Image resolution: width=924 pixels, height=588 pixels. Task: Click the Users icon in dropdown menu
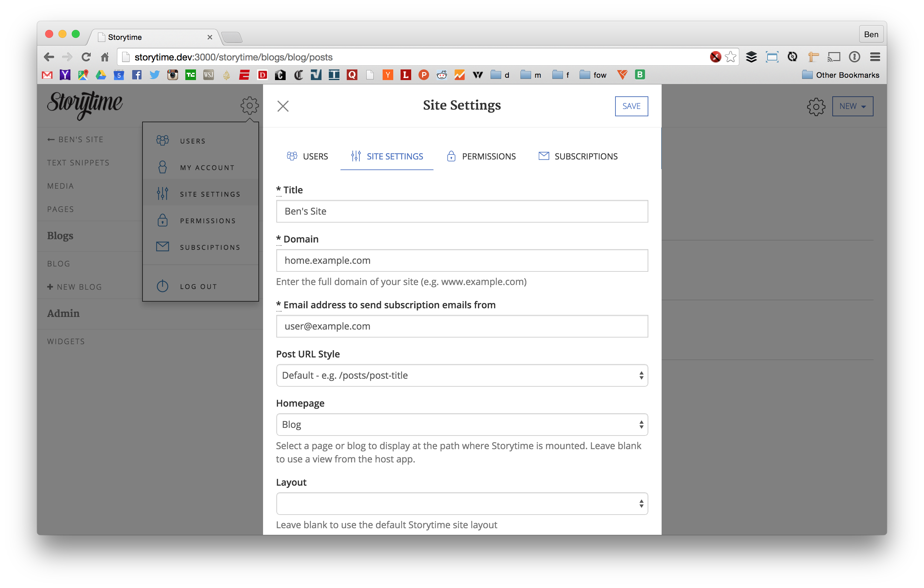162,141
